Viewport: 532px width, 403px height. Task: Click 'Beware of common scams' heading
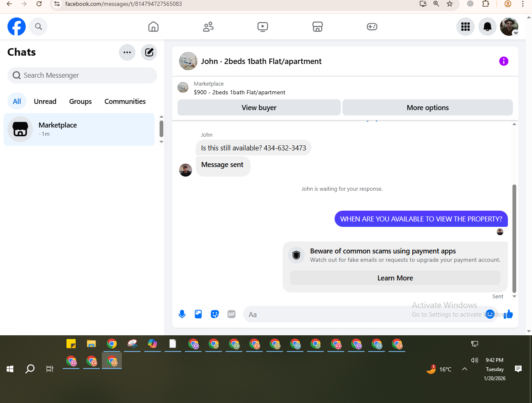click(x=383, y=251)
